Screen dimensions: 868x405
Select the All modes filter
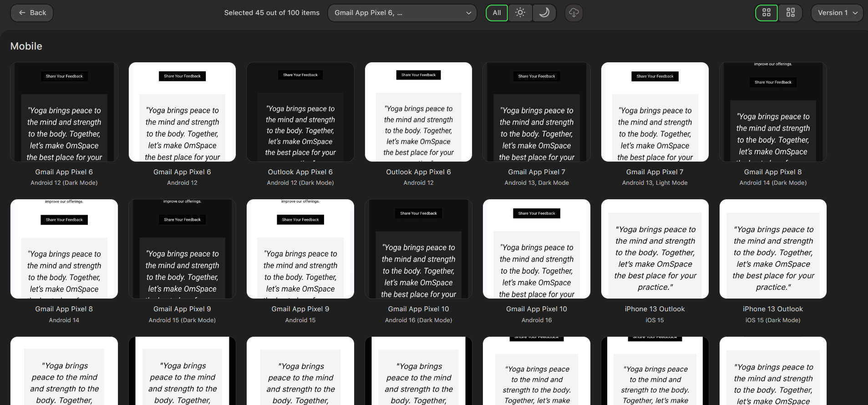[x=497, y=13]
